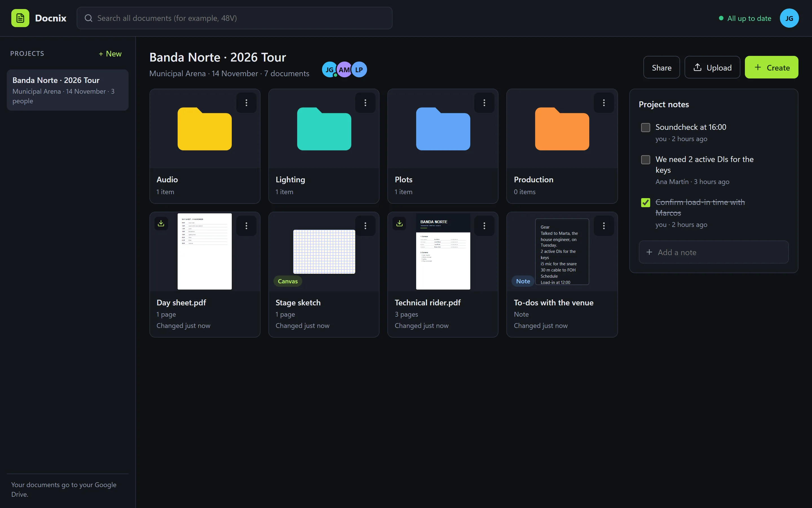The height and width of the screenshot is (508, 812).
Task: Open the blue Plots folder
Action: point(443,129)
